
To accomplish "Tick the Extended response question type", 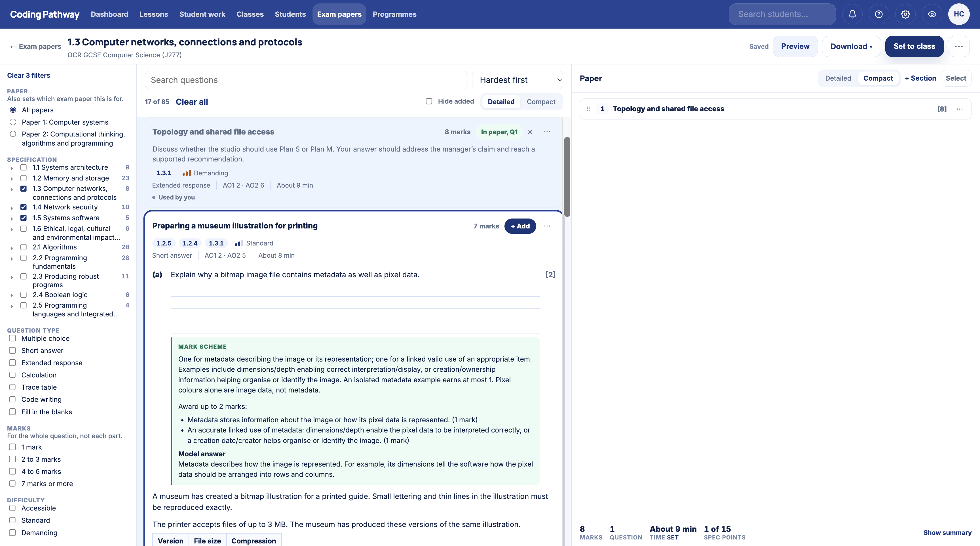I will [x=12, y=363].
